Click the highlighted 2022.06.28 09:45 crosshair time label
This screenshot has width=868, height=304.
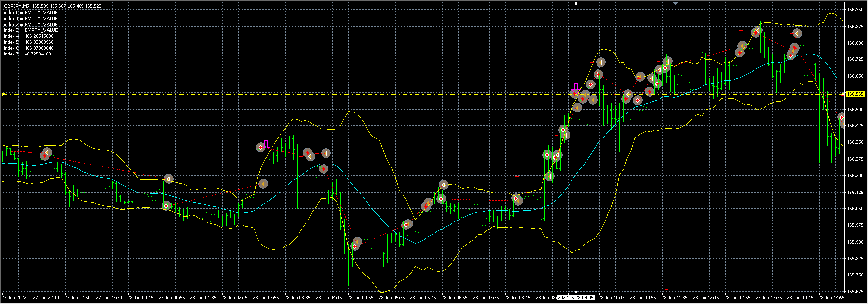pyautogui.click(x=576, y=297)
